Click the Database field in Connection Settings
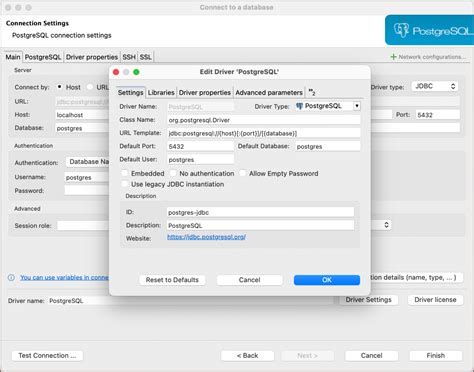 coord(83,128)
